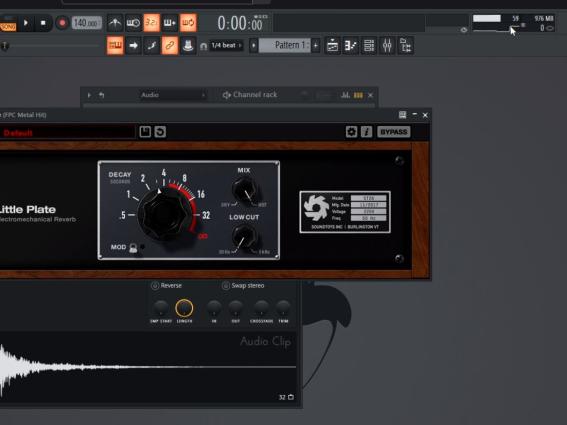Enable the Swap stereo option

click(x=243, y=286)
